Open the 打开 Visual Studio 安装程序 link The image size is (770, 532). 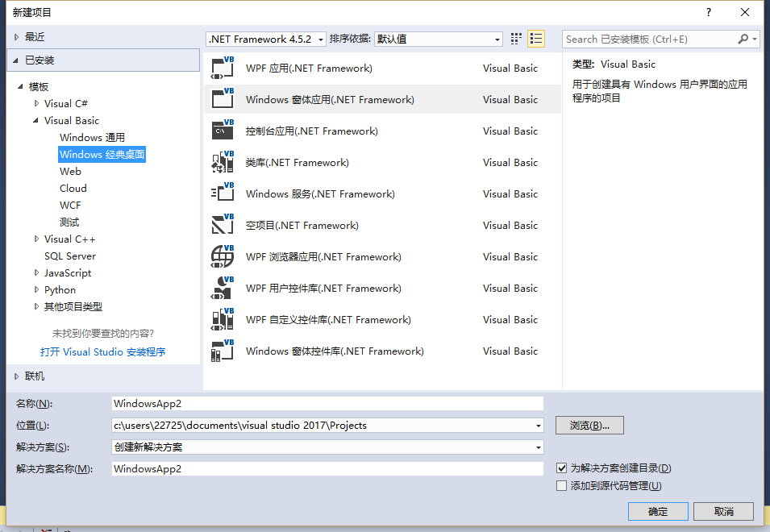[102, 352]
